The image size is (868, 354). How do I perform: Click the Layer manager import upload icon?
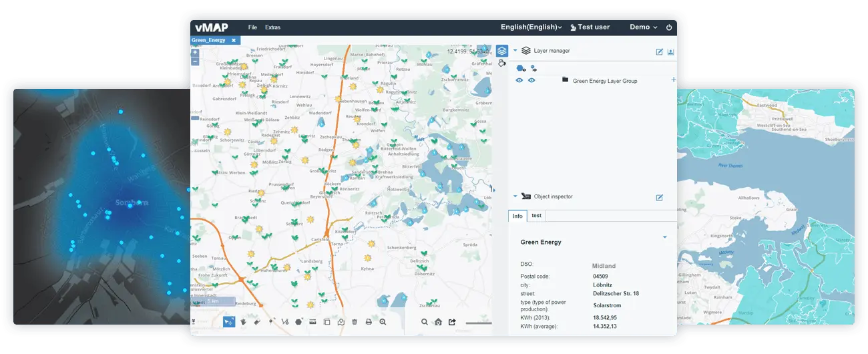click(x=671, y=51)
